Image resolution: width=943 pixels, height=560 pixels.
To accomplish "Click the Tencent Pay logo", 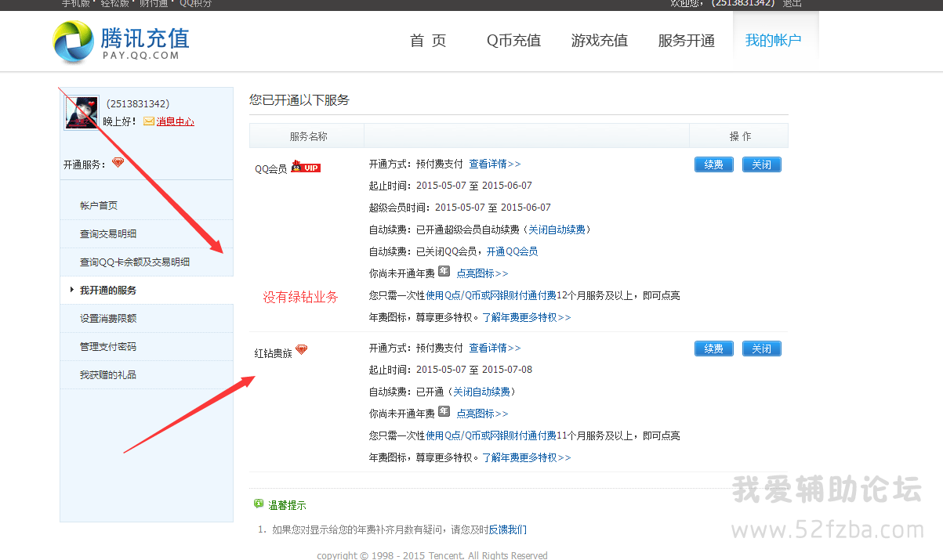I will (122, 42).
